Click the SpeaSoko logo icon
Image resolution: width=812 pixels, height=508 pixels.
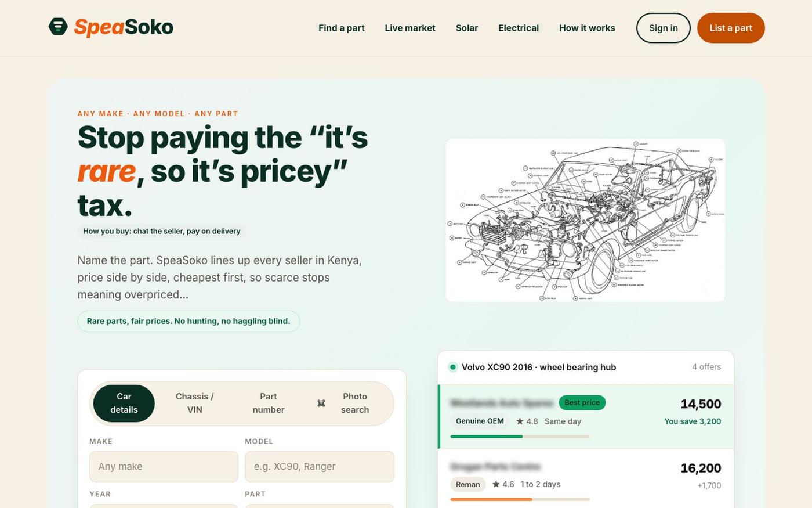58,27
